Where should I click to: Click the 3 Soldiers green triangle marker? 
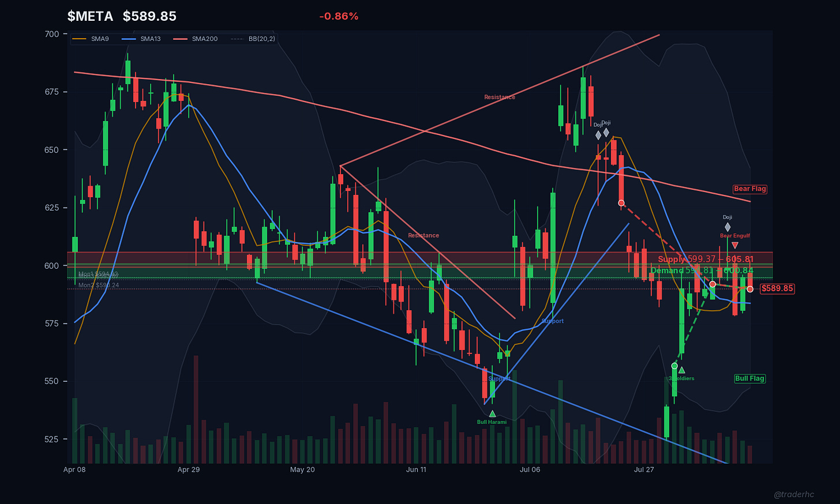682,370
